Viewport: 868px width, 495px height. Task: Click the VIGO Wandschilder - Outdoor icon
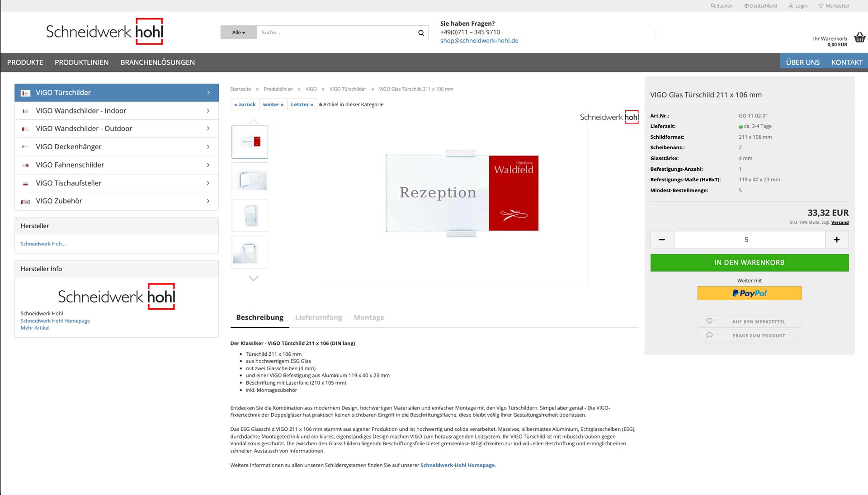click(x=26, y=129)
